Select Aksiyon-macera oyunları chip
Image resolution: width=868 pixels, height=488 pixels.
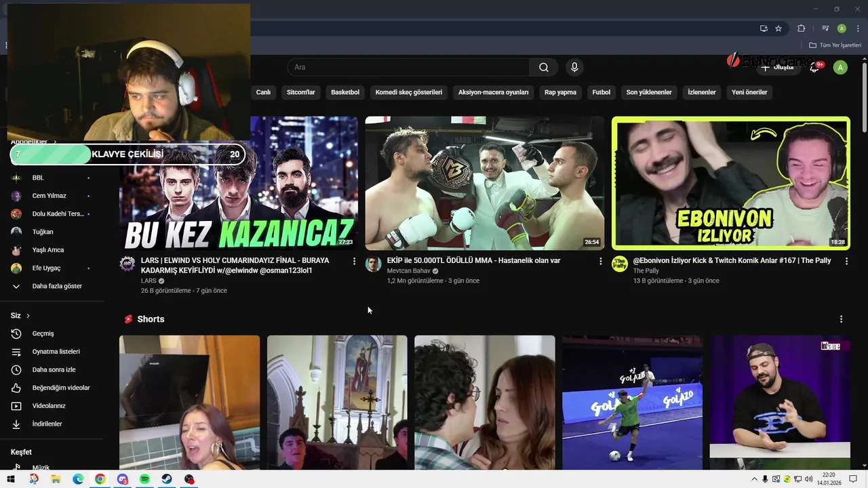493,92
